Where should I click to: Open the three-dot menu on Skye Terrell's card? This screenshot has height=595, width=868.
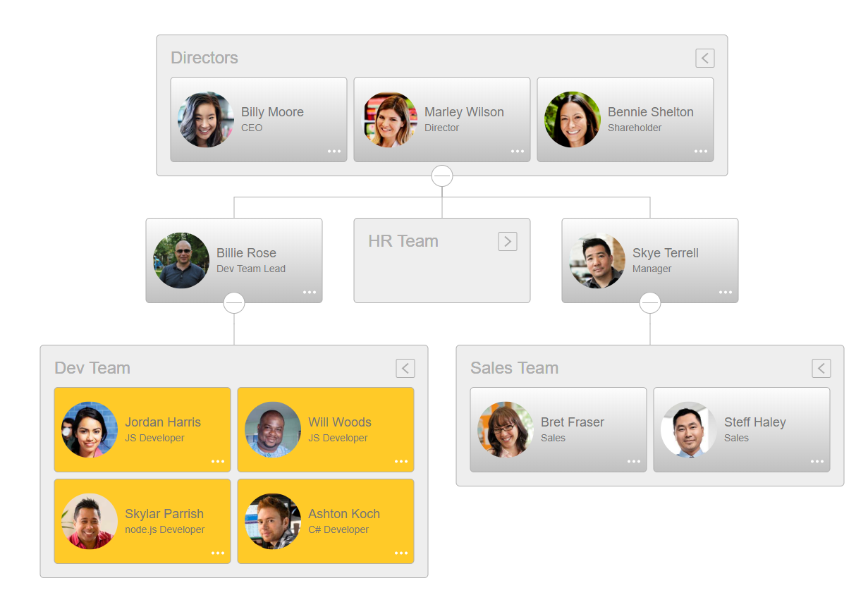pos(726,292)
